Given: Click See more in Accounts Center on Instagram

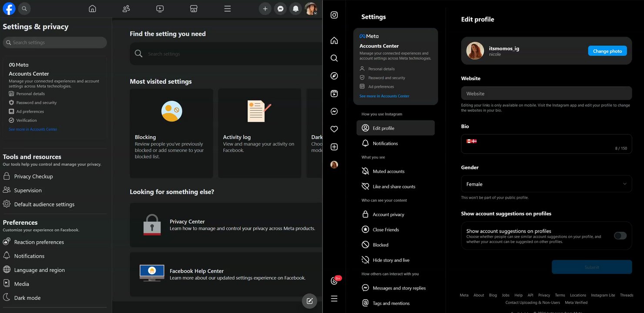Looking at the screenshot, I should click(x=384, y=96).
